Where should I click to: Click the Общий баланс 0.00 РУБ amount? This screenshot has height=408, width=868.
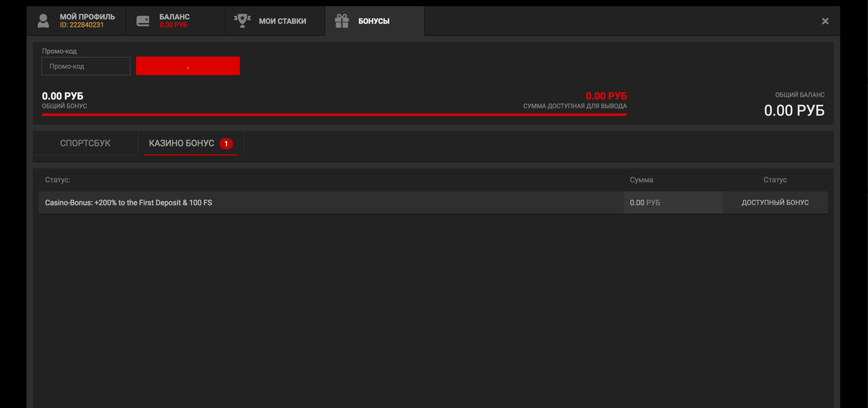[x=794, y=111]
